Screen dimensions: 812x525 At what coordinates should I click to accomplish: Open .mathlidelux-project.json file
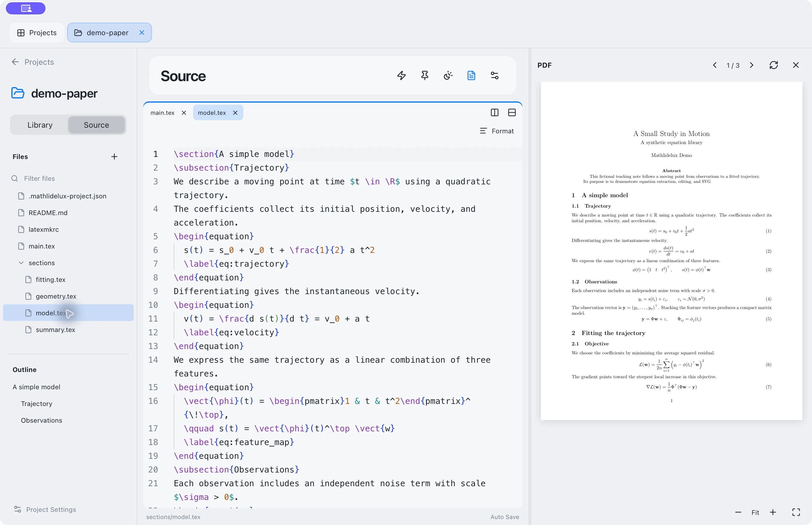click(x=68, y=196)
